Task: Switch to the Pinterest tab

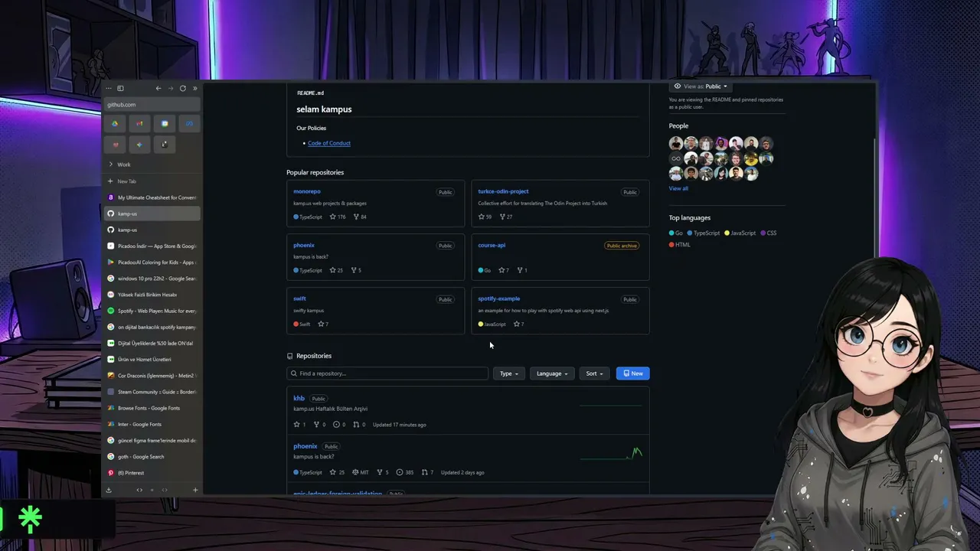Action: tap(152, 473)
